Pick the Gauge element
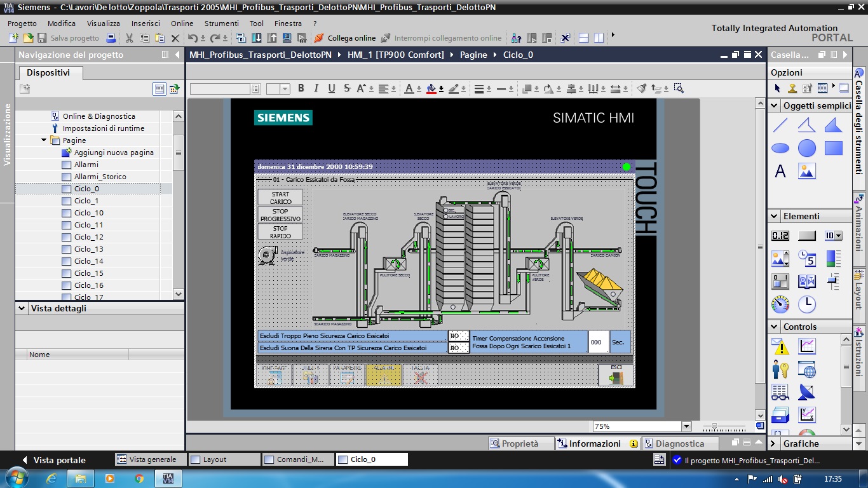This screenshot has height=488, width=868. 780,304
